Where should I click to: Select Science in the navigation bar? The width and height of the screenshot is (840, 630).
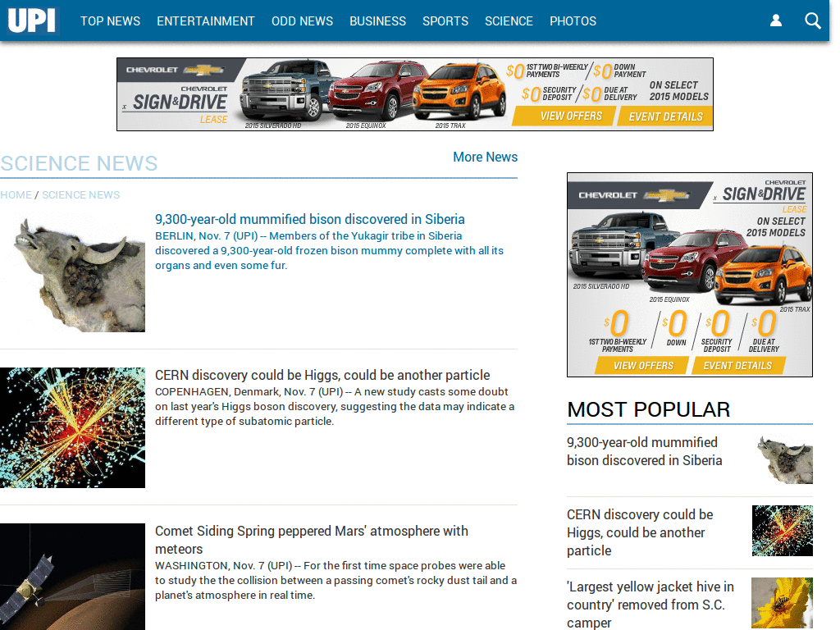[x=509, y=21]
